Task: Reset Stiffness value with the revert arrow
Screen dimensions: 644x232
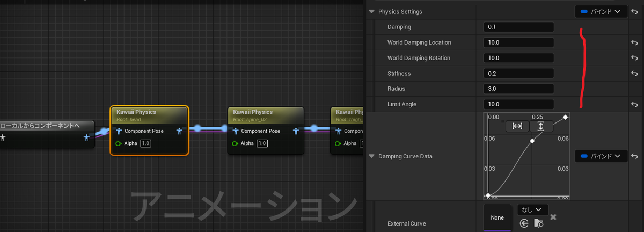Action: click(x=634, y=74)
